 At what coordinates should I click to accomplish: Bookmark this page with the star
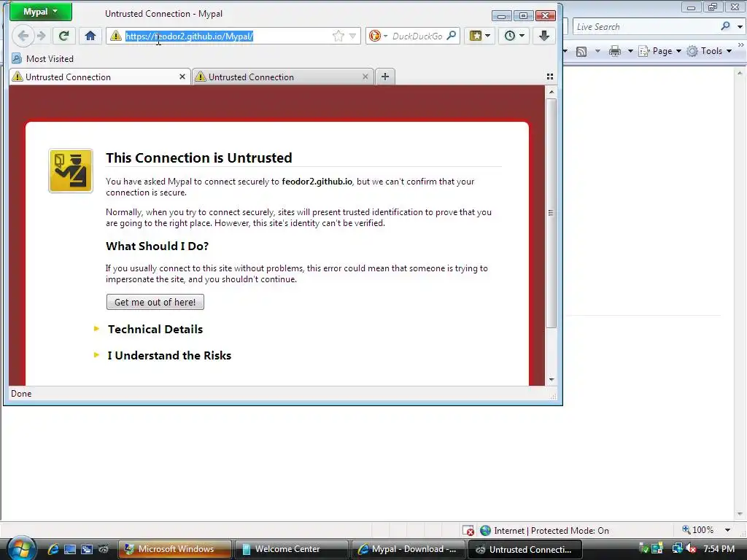point(338,36)
